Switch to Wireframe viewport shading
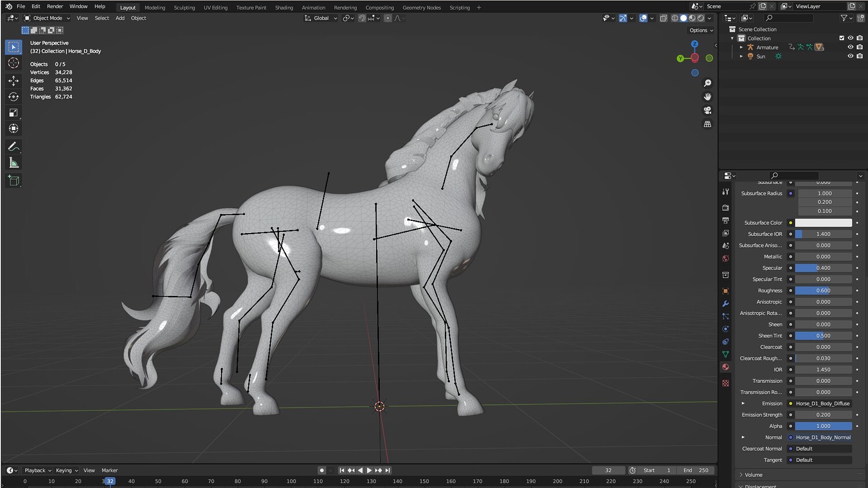Screen dimensions: 868x488 point(675,18)
